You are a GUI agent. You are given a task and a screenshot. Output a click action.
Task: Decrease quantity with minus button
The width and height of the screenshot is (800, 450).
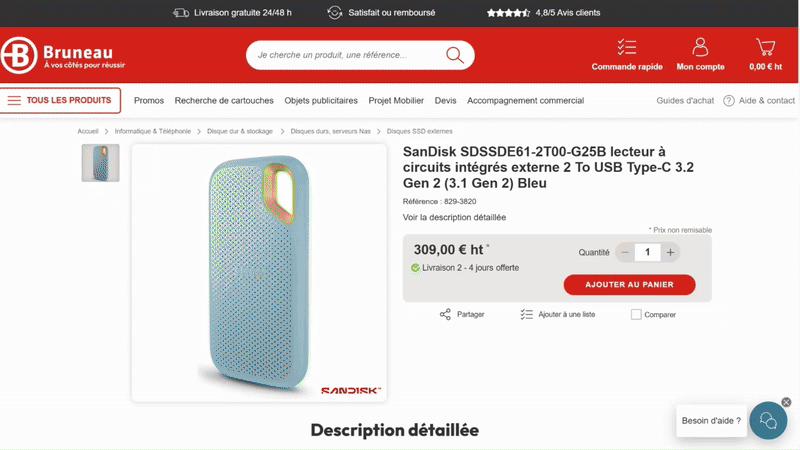tap(626, 253)
